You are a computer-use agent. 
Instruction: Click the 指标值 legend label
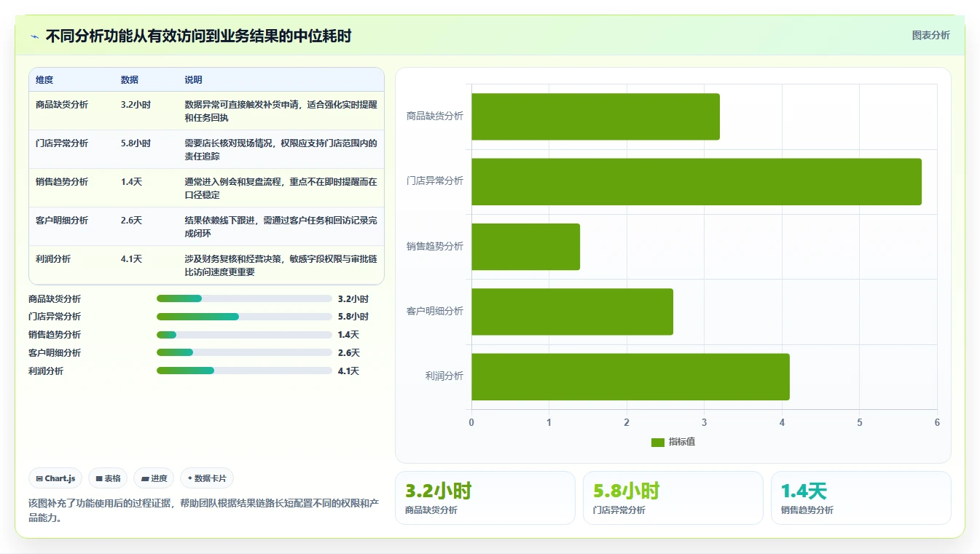(682, 442)
